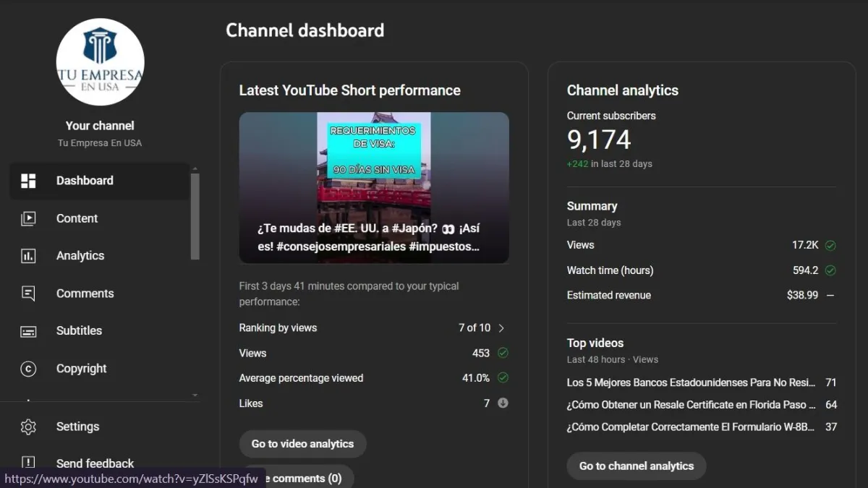Click the Summary heading

[x=592, y=206]
